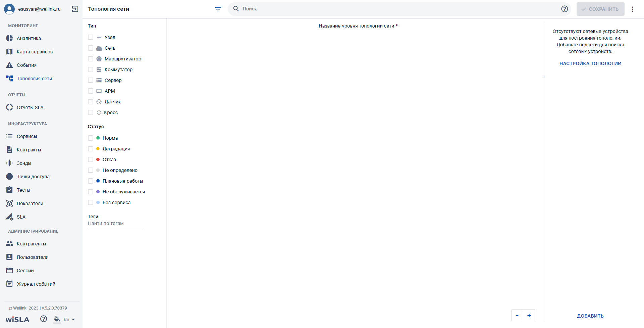Click the SLA settings icon in sidebar
The height and width of the screenshot is (328, 644).
9,217
